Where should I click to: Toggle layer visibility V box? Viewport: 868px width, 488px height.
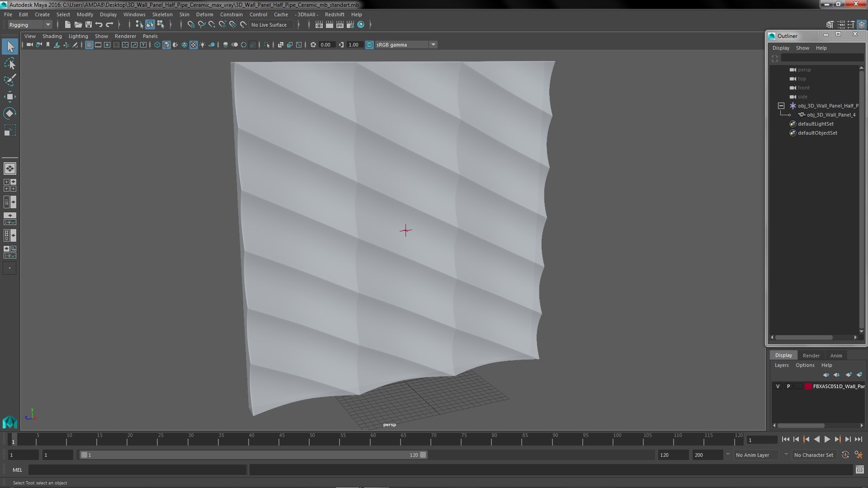click(x=778, y=386)
